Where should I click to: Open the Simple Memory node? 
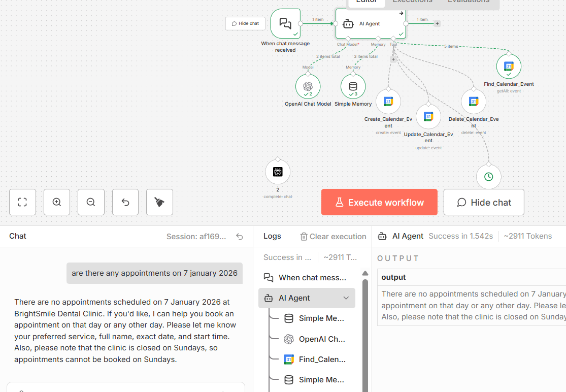coord(353,87)
